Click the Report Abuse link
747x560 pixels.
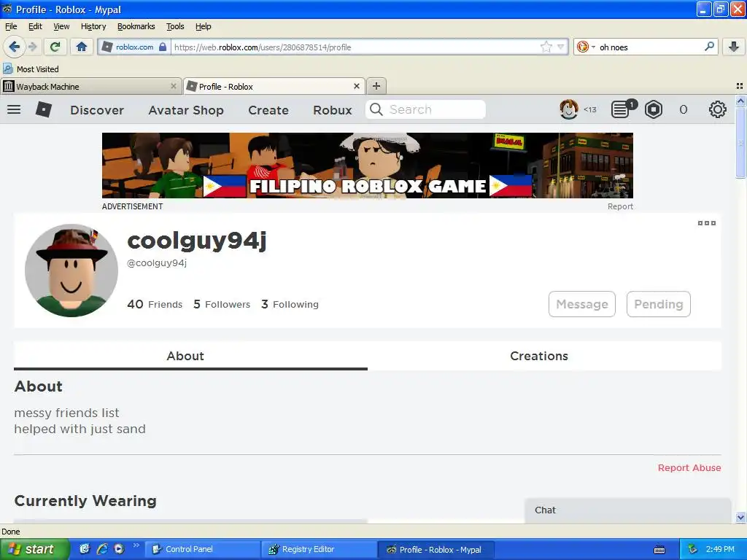pos(689,467)
